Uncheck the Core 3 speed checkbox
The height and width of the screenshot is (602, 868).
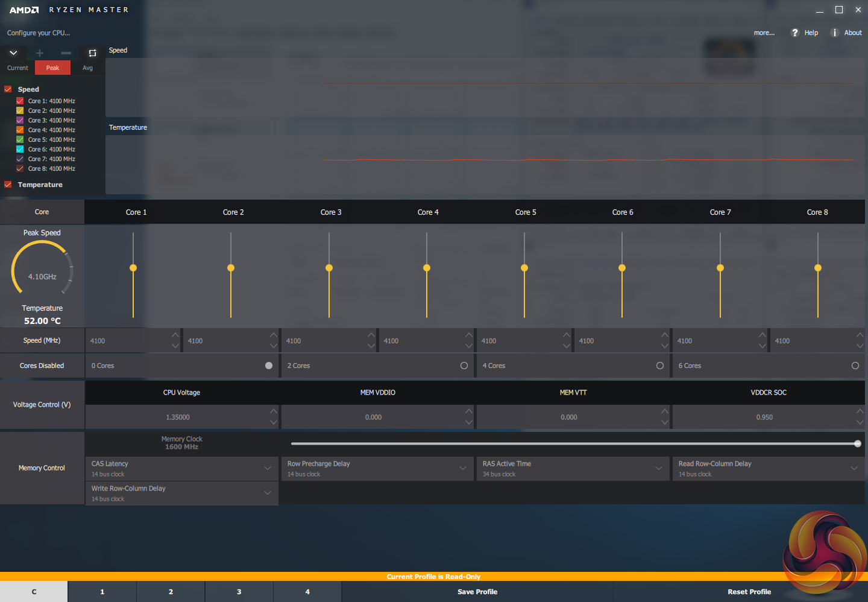[20, 121]
